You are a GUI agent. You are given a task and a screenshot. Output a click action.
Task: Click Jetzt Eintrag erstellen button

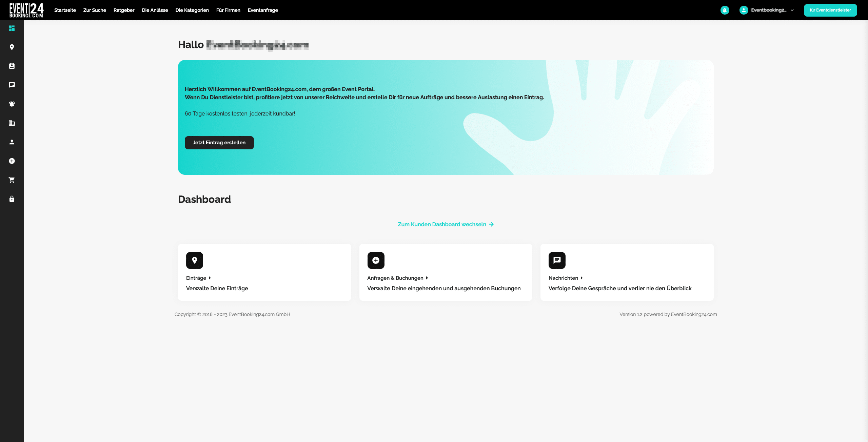coord(219,143)
